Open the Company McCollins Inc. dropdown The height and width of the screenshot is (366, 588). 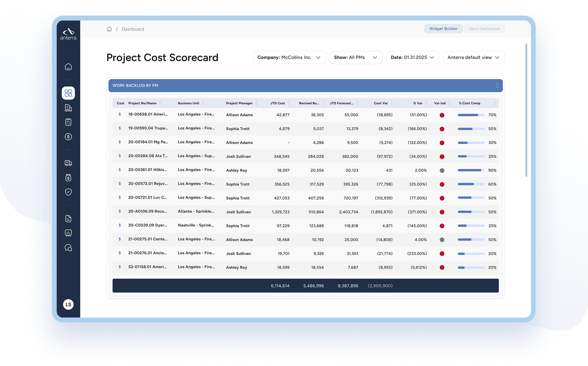point(289,57)
